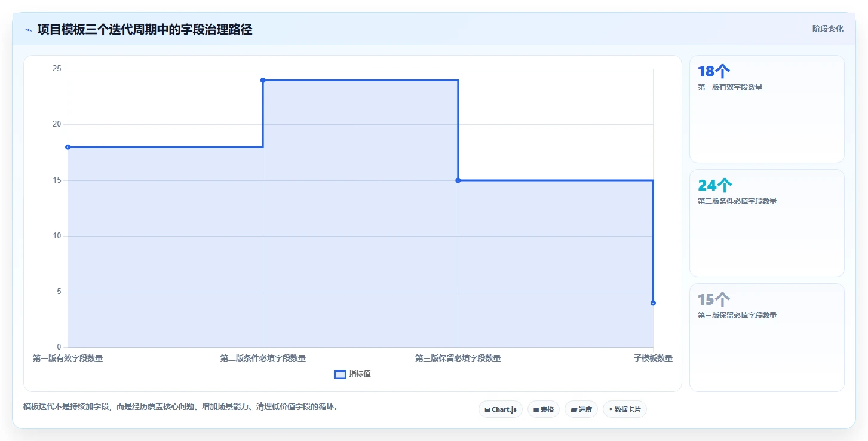The image size is (868, 441).
Task: Select the Chart.js chip
Action: (501, 409)
